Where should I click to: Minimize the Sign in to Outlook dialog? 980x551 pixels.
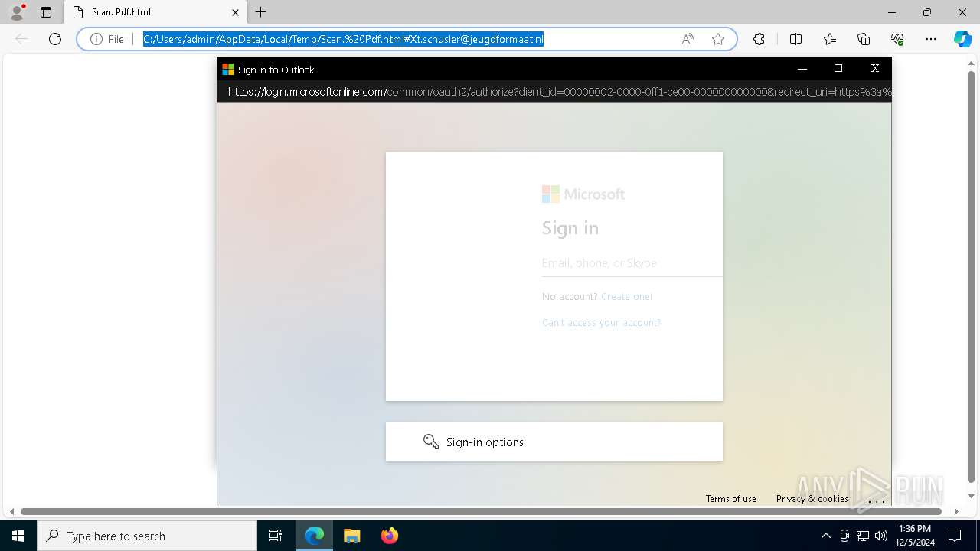click(x=802, y=69)
